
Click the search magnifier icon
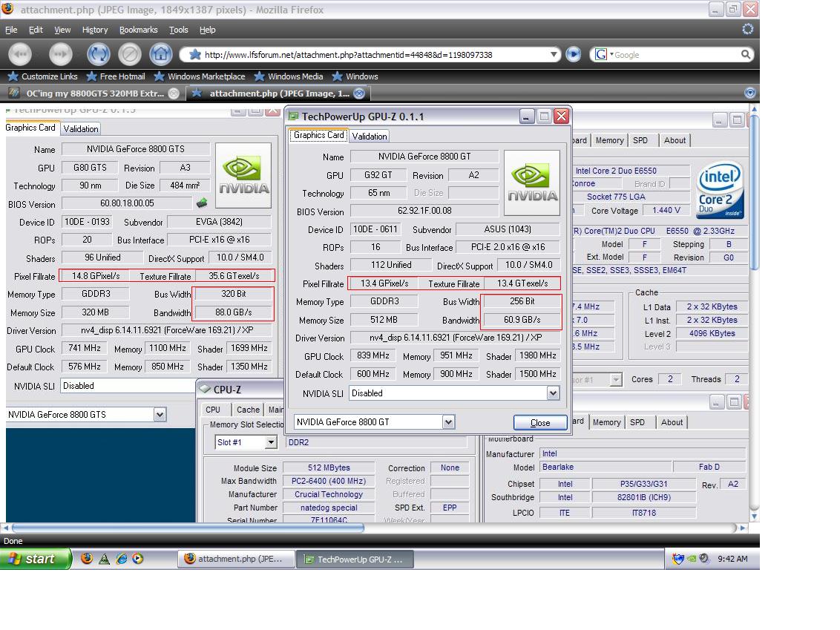click(746, 54)
